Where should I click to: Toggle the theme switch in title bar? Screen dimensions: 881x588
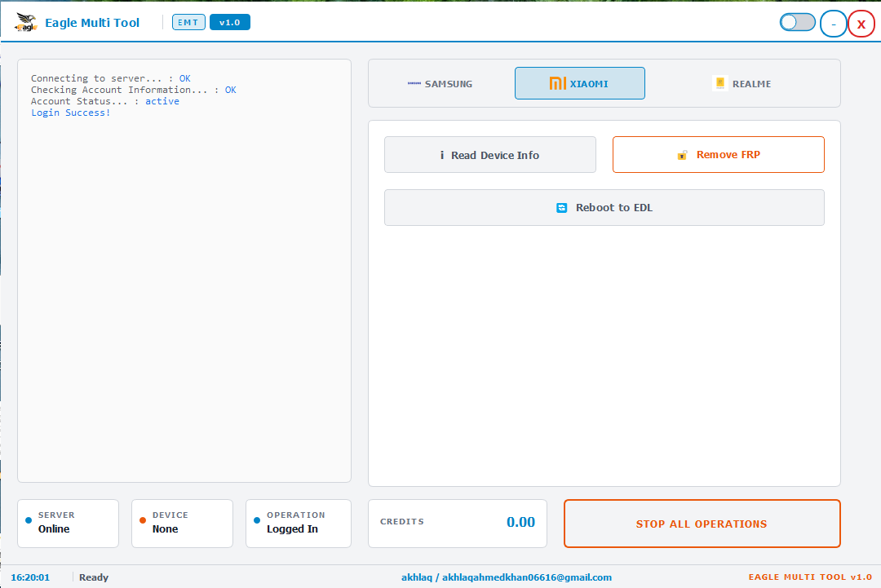tap(797, 23)
